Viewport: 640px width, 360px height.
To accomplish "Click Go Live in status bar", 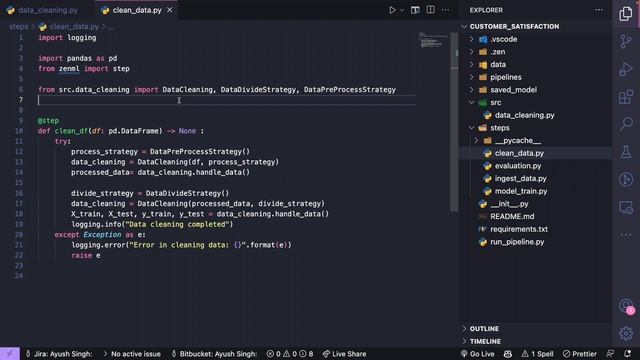I will (x=478, y=354).
